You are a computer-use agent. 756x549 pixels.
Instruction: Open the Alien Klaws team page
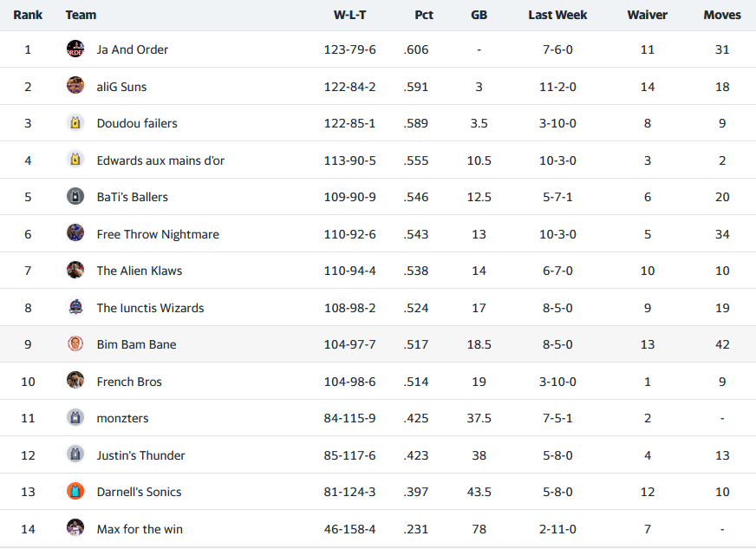point(140,271)
